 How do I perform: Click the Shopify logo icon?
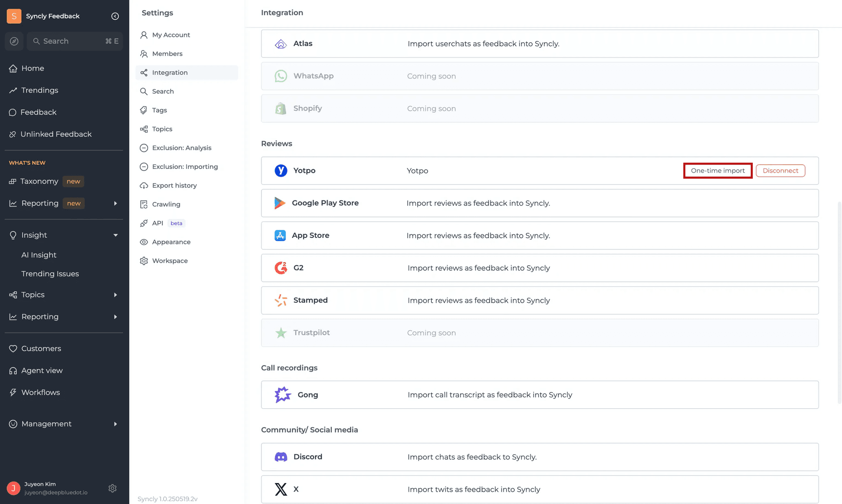pyautogui.click(x=281, y=108)
